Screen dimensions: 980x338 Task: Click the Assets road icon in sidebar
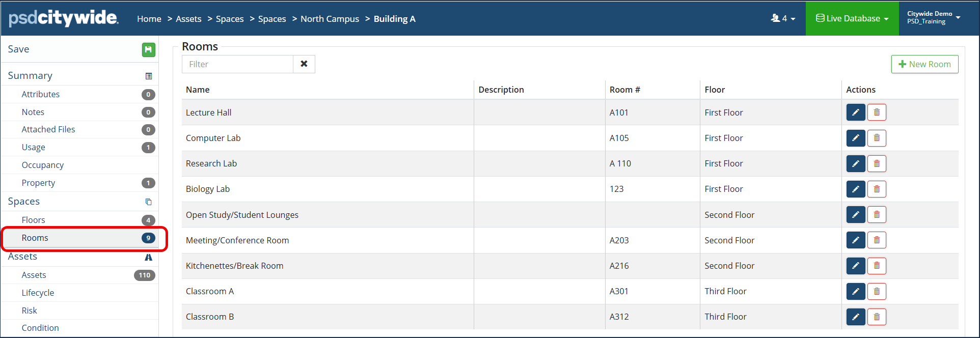149,257
